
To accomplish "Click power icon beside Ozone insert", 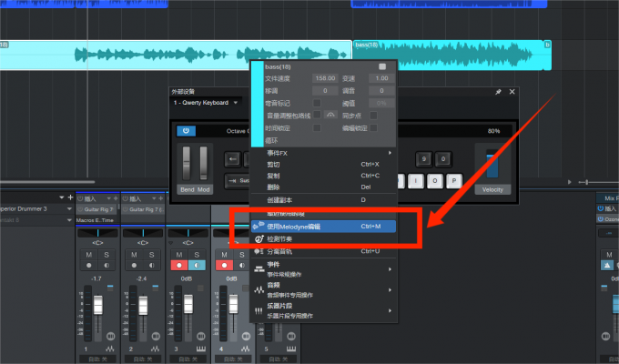I will (601, 218).
